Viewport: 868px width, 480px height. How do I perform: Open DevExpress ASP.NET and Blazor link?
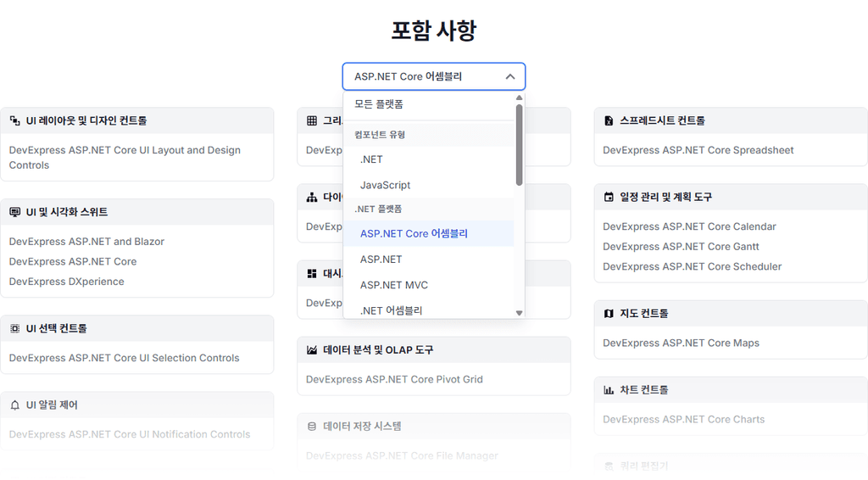(86, 242)
